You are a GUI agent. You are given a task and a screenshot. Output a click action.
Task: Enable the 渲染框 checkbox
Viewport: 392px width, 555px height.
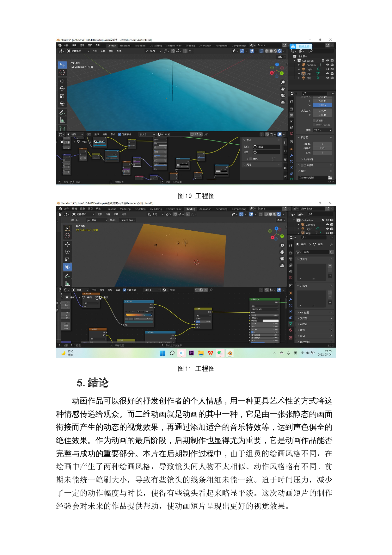(314, 121)
